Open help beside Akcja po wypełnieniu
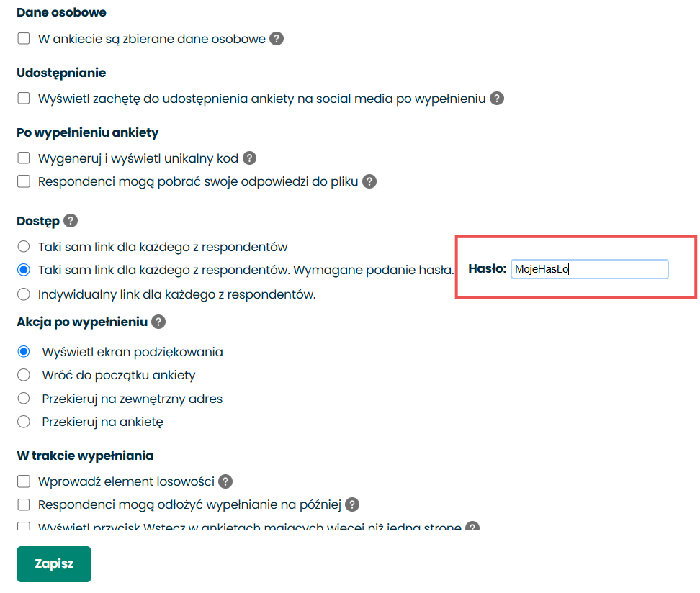The height and width of the screenshot is (593, 700). 158,321
